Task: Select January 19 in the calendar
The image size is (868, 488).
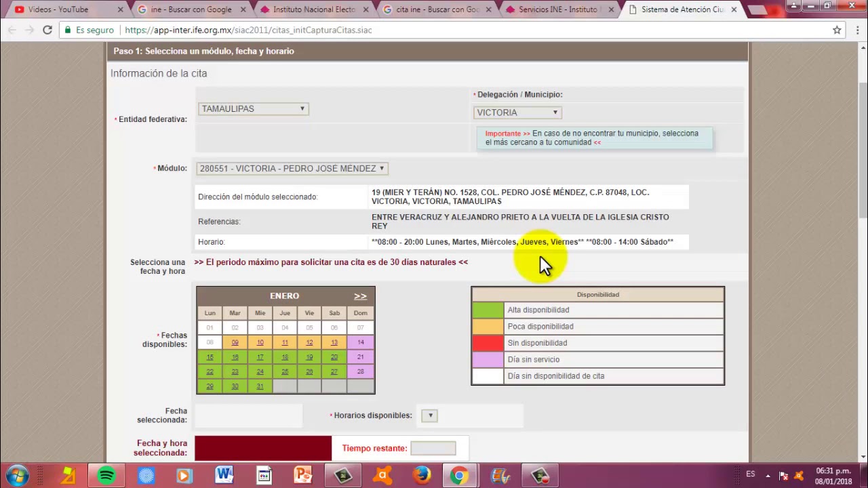Action: [309, 357]
